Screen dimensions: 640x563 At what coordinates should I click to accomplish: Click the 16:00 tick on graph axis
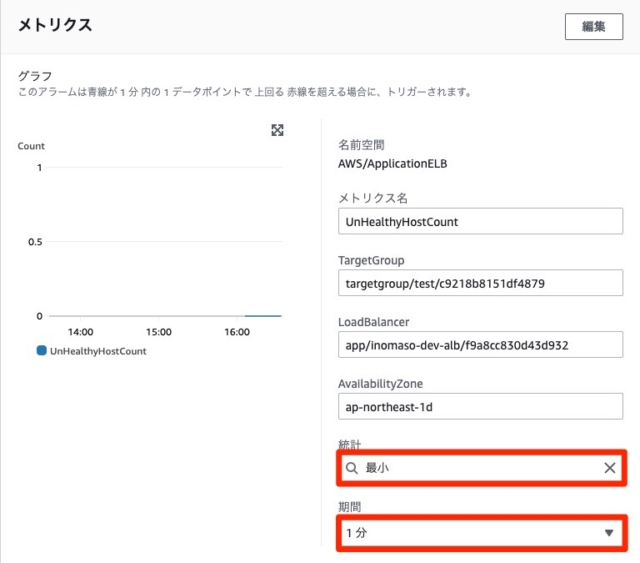tap(237, 332)
